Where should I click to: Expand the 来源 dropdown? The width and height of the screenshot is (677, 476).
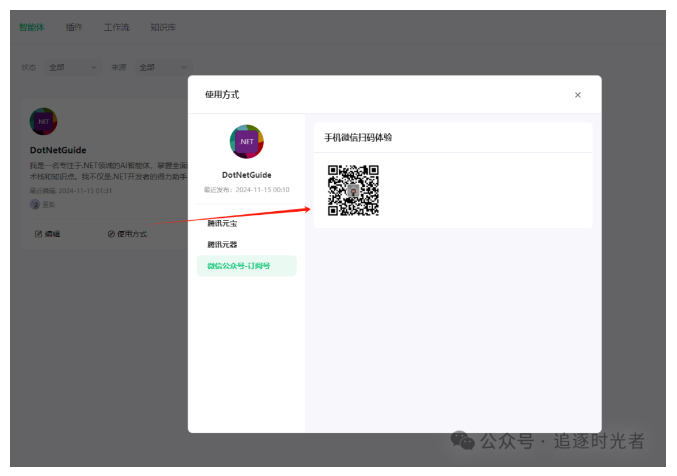click(163, 67)
